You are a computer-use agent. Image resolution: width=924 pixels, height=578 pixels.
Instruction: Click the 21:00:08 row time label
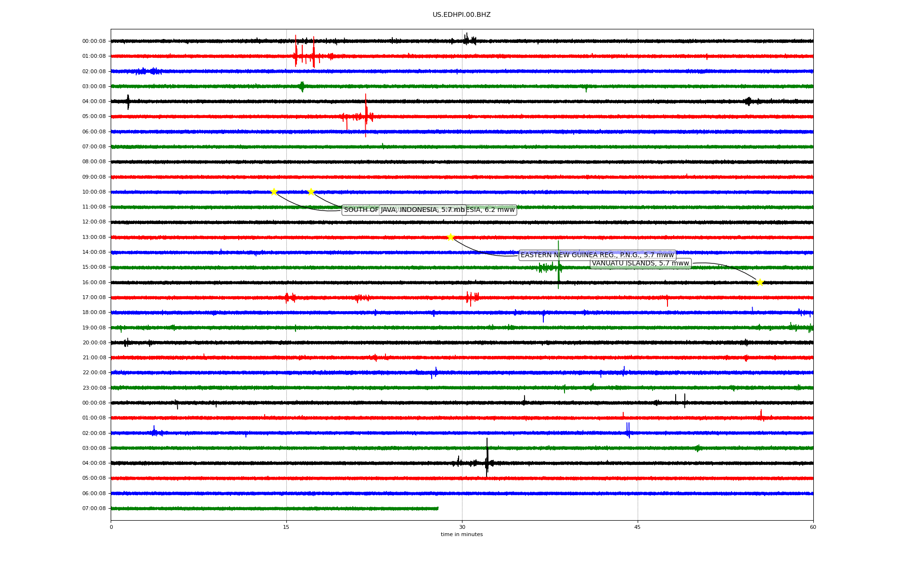94,358
